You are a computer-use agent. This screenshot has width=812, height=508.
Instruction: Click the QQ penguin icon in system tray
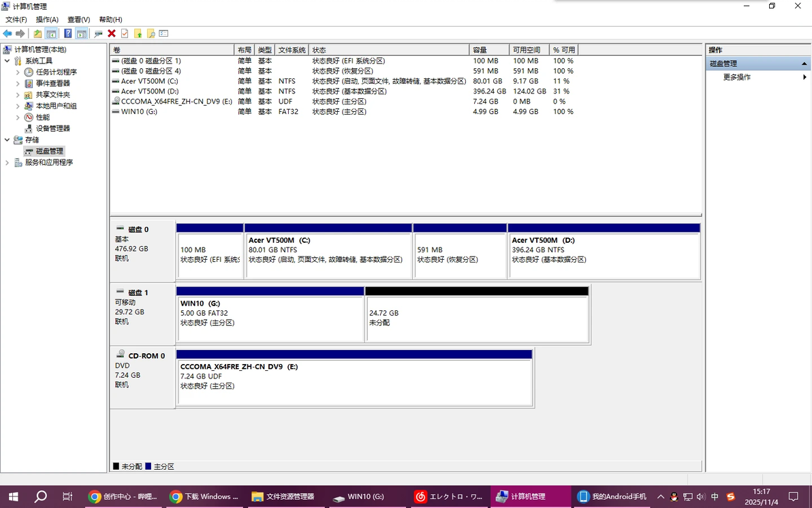[x=674, y=497]
